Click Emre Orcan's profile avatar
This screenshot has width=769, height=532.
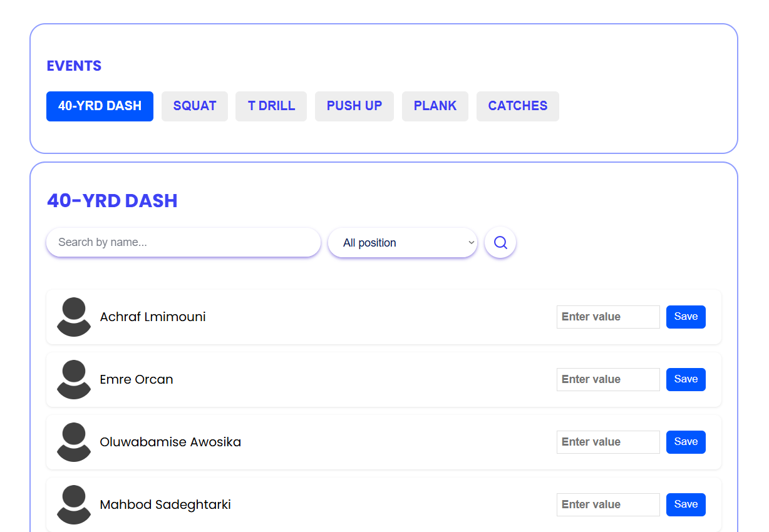[74, 379]
